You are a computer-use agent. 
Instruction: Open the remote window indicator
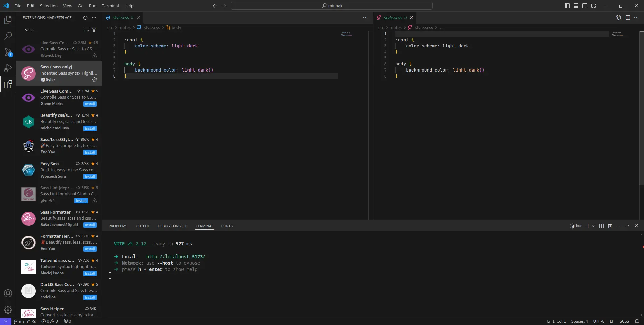(x=6, y=321)
